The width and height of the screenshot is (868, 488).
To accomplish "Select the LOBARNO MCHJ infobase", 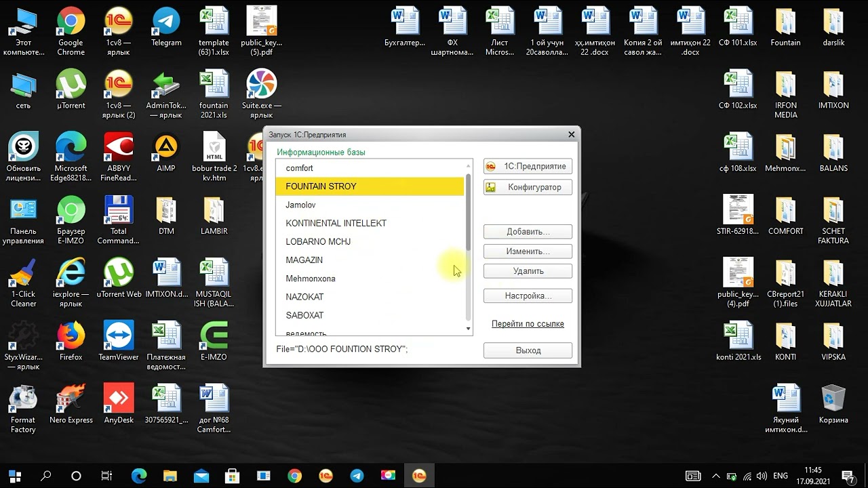I will coord(370,241).
